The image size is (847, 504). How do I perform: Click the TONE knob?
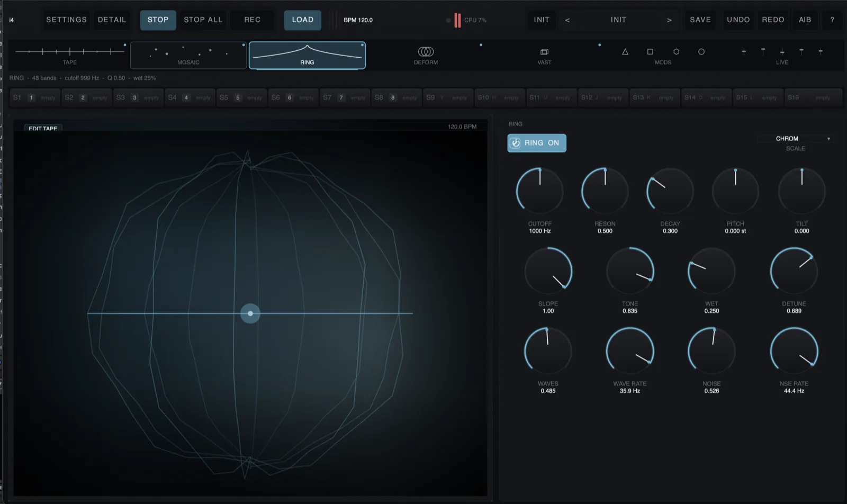click(x=630, y=271)
